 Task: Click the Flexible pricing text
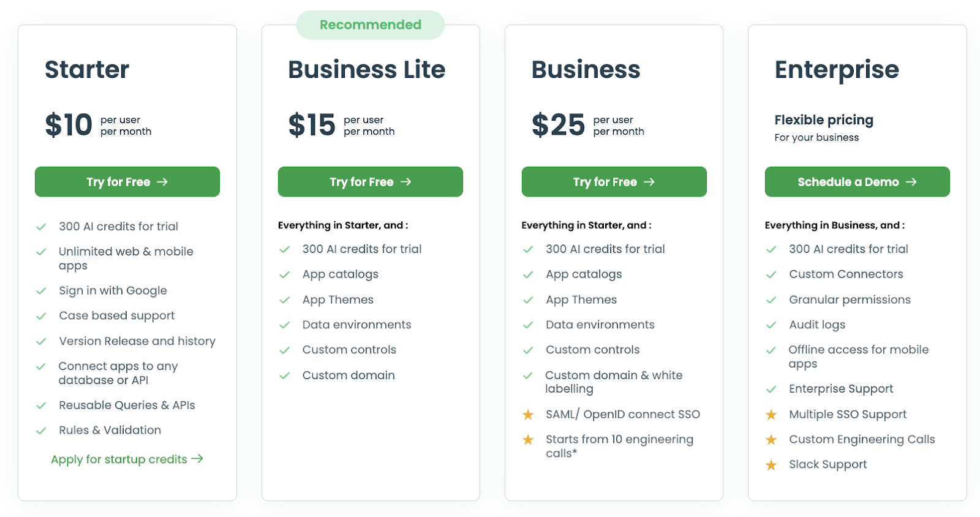click(x=824, y=120)
